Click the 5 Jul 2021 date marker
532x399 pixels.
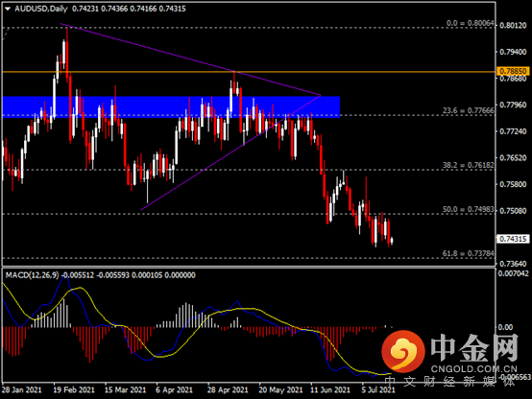(x=378, y=389)
